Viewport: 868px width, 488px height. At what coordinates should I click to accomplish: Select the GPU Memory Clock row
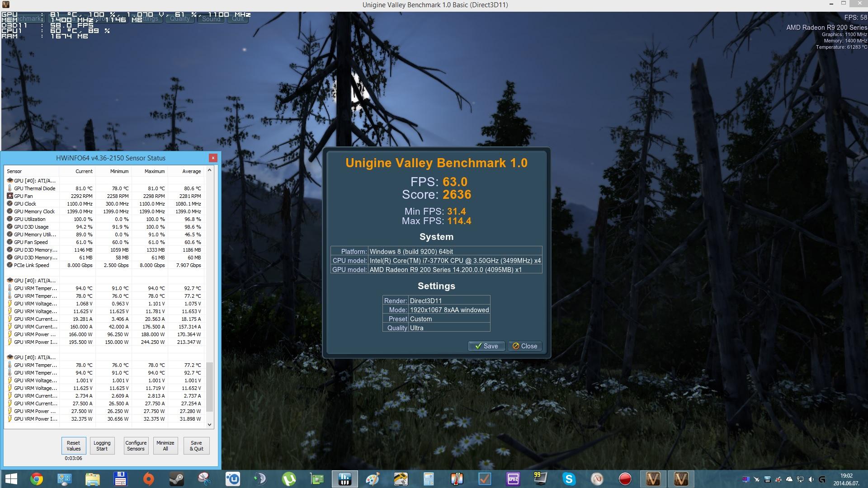104,211
